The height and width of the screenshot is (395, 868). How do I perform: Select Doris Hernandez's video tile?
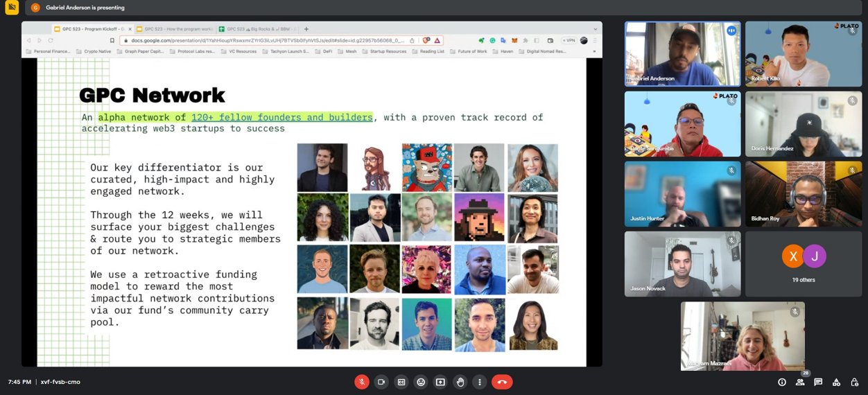804,123
